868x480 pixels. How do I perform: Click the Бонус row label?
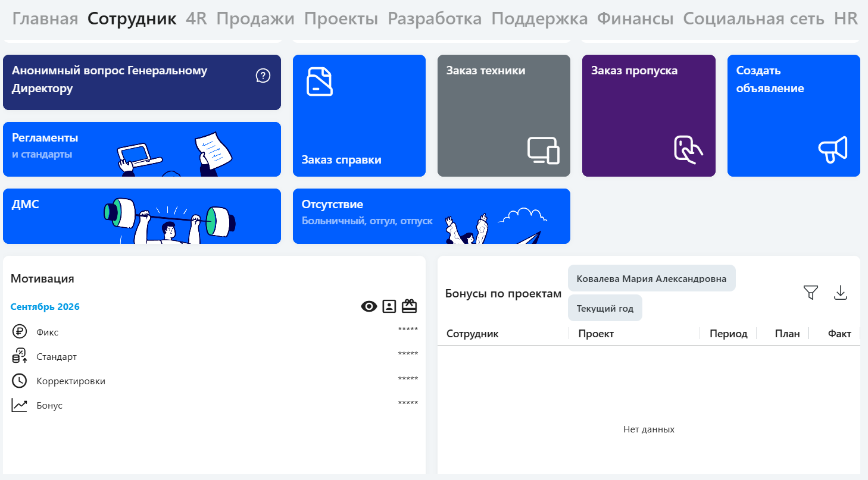tap(49, 406)
